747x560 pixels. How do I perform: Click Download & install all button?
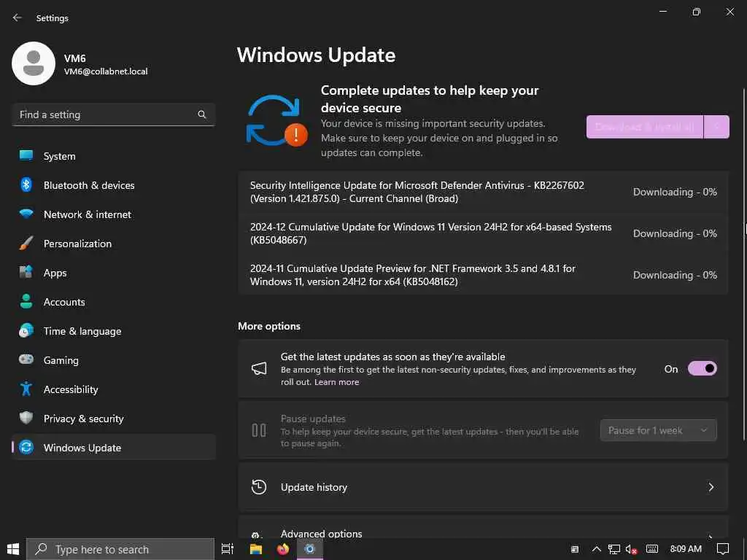(645, 127)
